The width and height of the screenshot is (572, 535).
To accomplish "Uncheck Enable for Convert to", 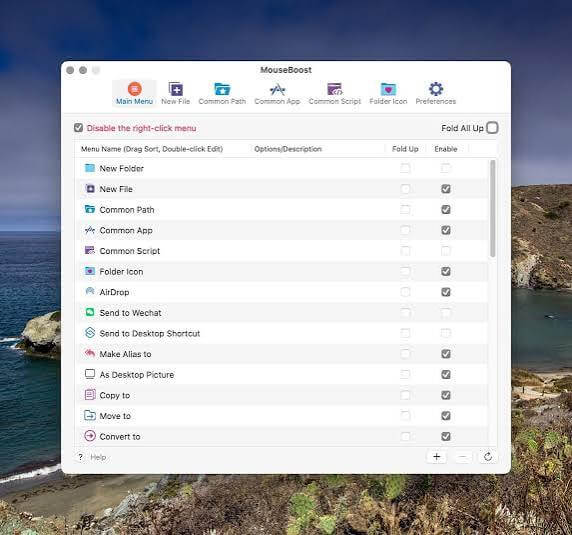I will pyautogui.click(x=445, y=436).
